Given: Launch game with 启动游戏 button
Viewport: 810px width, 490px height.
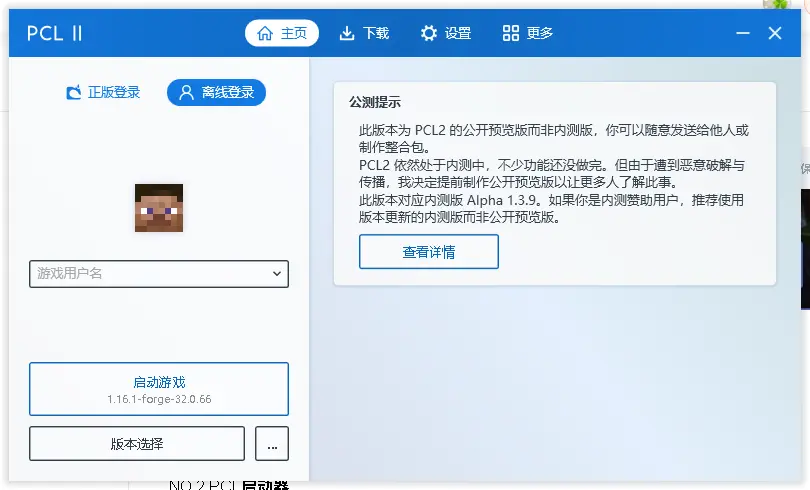Looking at the screenshot, I should [x=159, y=389].
